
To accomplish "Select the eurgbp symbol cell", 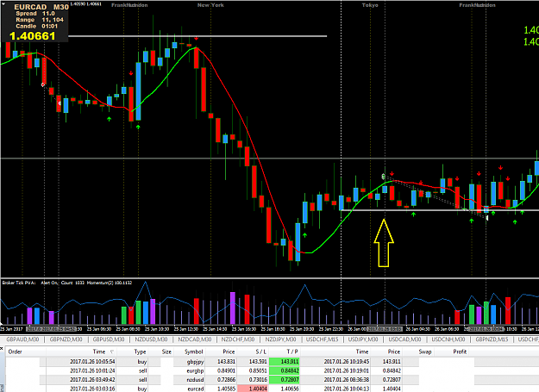I will (195, 371).
